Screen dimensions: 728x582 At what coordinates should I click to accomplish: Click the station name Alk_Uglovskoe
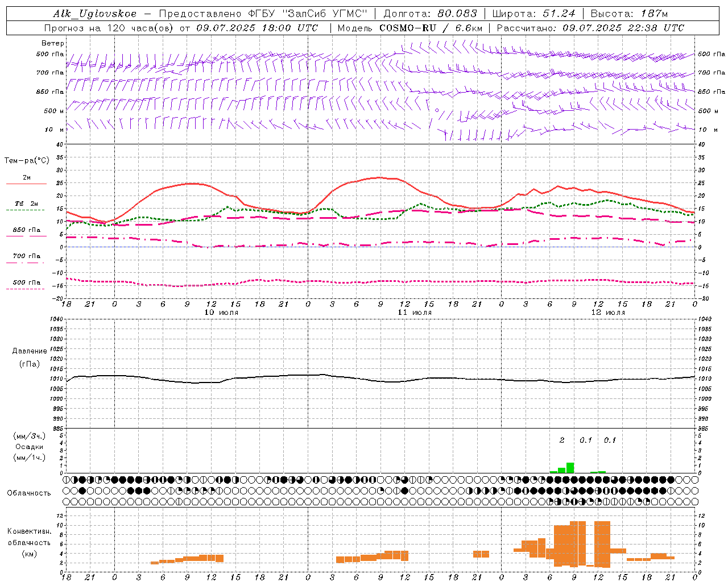(x=95, y=14)
